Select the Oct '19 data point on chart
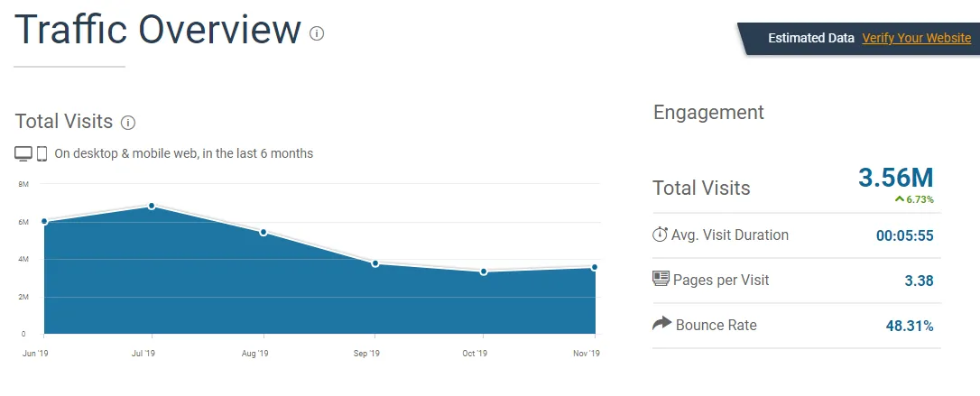This screenshot has width=980, height=396. coord(484,272)
